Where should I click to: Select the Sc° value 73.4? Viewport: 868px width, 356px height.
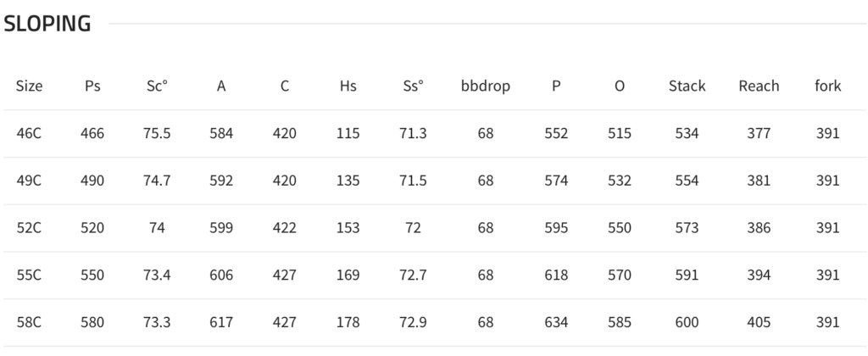pyautogui.click(x=157, y=275)
